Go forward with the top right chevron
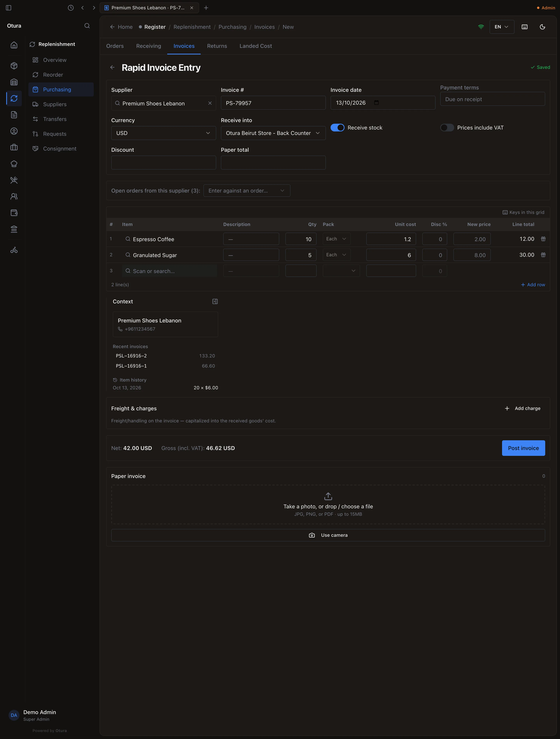This screenshot has width=560, height=739. (x=94, y=8)
